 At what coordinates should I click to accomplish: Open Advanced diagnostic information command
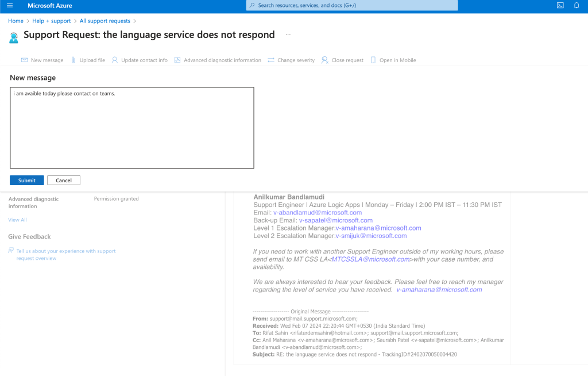pyautogui.click(x=218, y=60)
